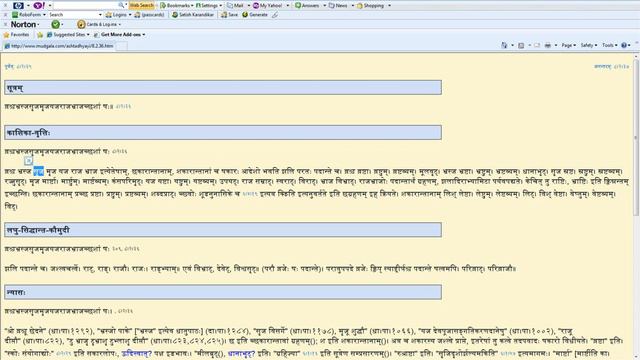Expand the HP logo dropdown arrow
The height and width of the screenshot is (360, 640).
pos(28,6)
